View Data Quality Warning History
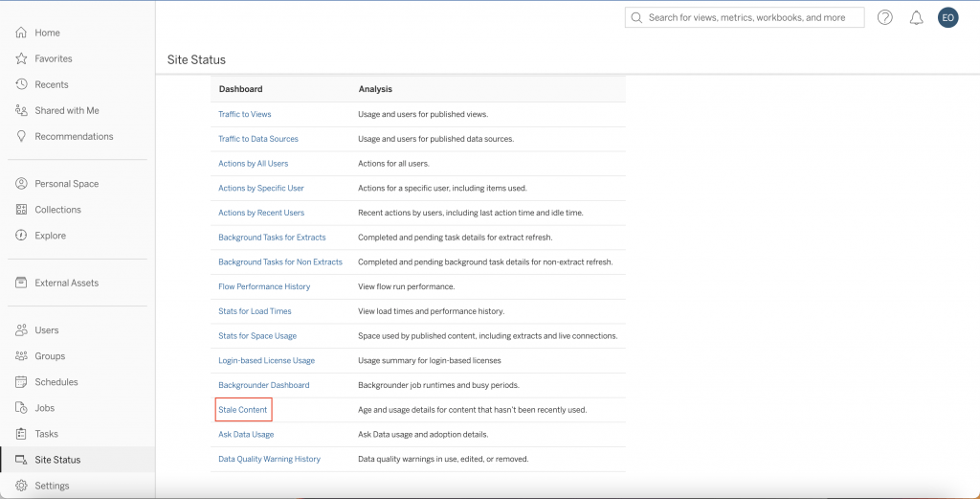 pyautogui.click(x=269, y=459)
